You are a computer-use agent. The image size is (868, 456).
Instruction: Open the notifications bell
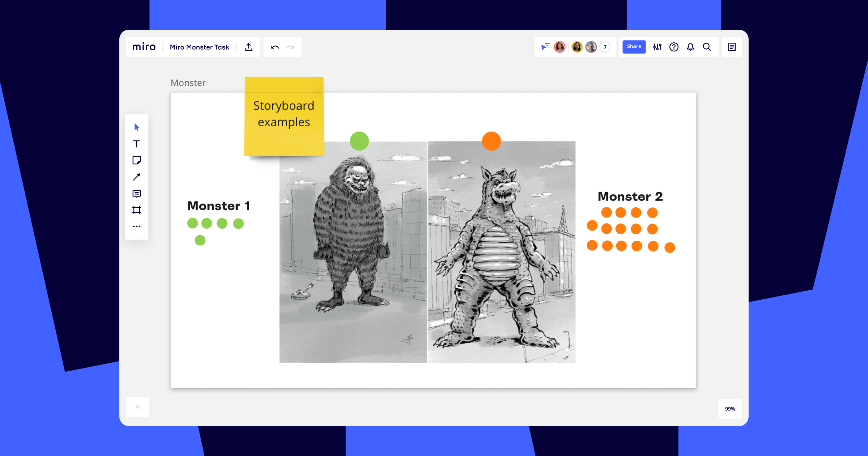[x=690, y=47]
